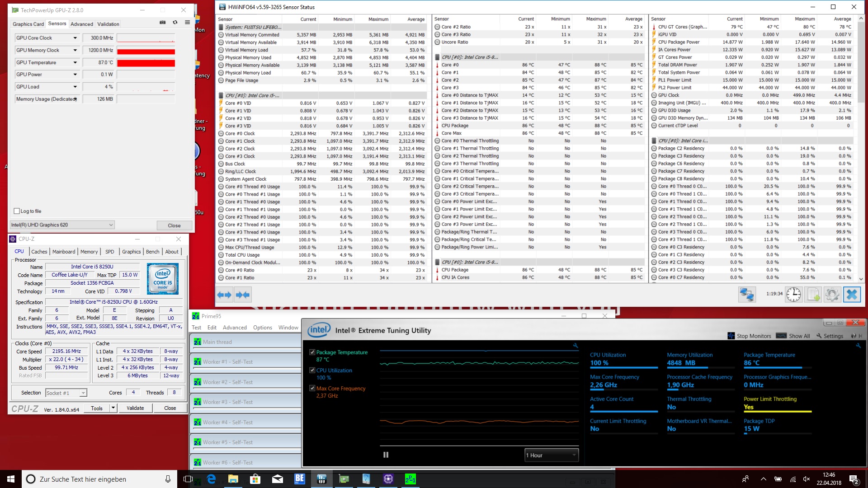Click the Validate button in CPU-Z
The width and height of the screenshot is (868, 488).
pyautogui.click(x=135, y=408)
